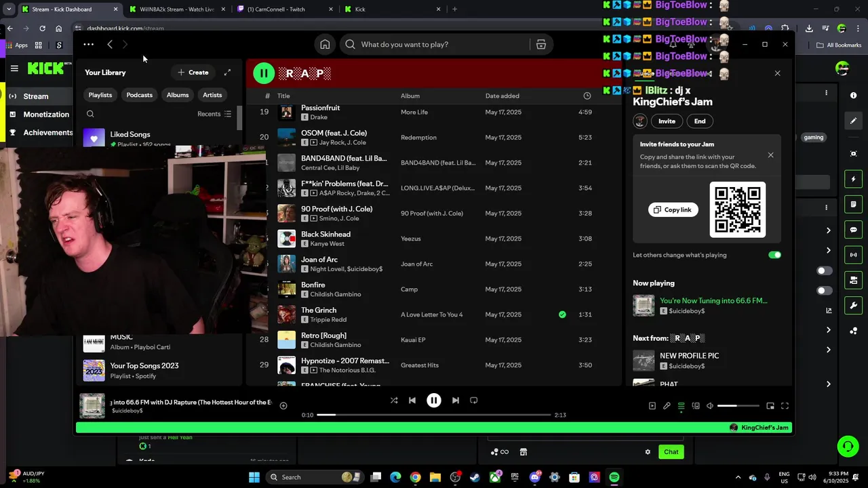Click the Jam QR code
Viewport: 868px width, 488px height.
pyautogui.click(x=738, y=209)
